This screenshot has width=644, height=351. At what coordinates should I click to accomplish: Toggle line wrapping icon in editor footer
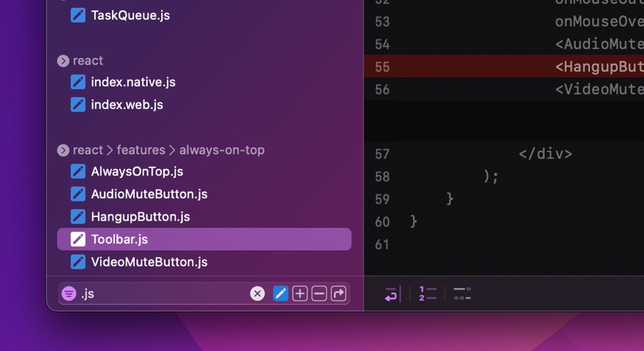coord(392,294)
